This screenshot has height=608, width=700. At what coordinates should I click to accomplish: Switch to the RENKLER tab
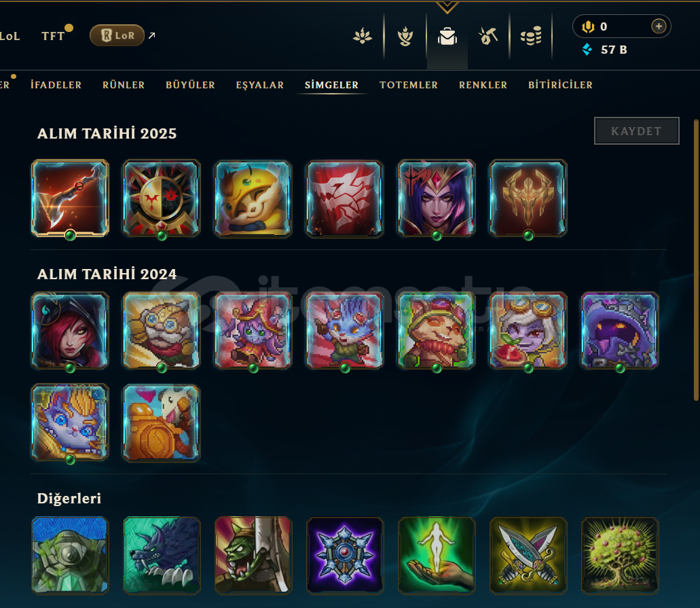click(483, 85)
